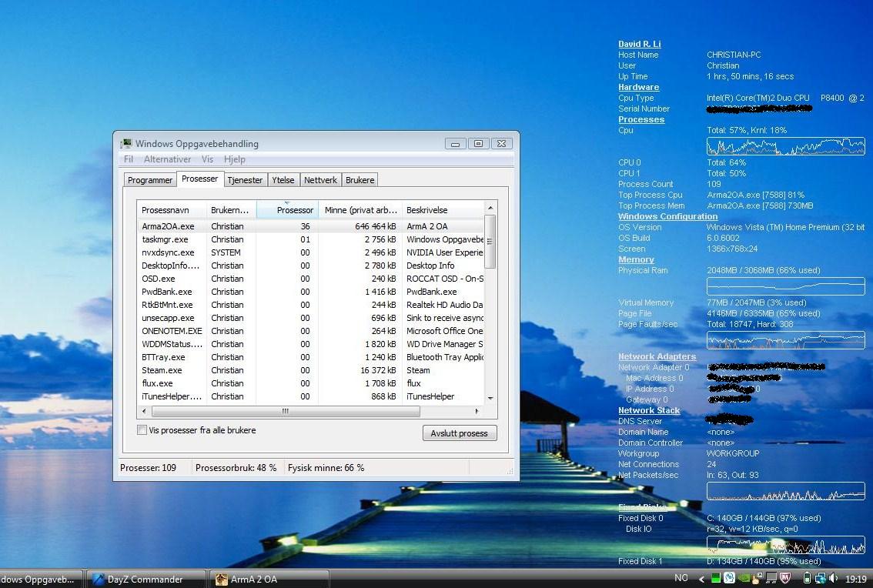Switch to the Tjenester tab
Image resolution: width=873 pixels, height=588 pixels.
pyautogui.click(x=245, y=180)
